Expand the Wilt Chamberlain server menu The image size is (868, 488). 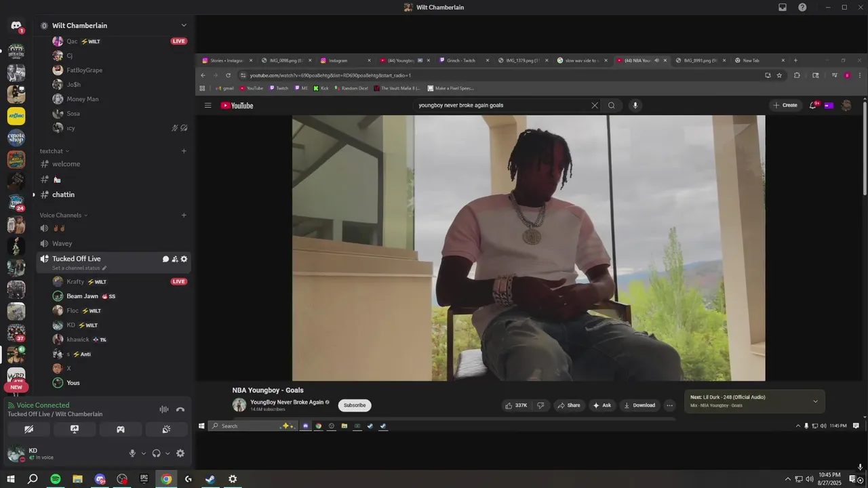[183, 25]
